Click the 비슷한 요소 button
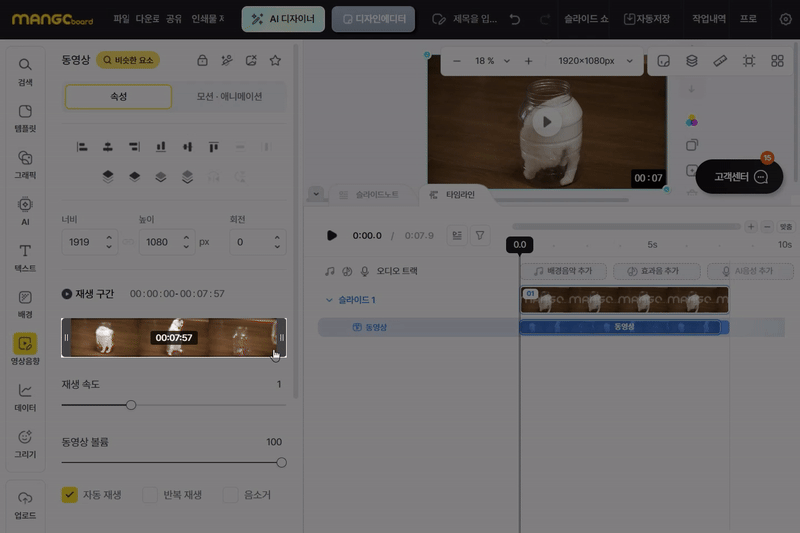This screenshot has width=800, height=533. 127,61
